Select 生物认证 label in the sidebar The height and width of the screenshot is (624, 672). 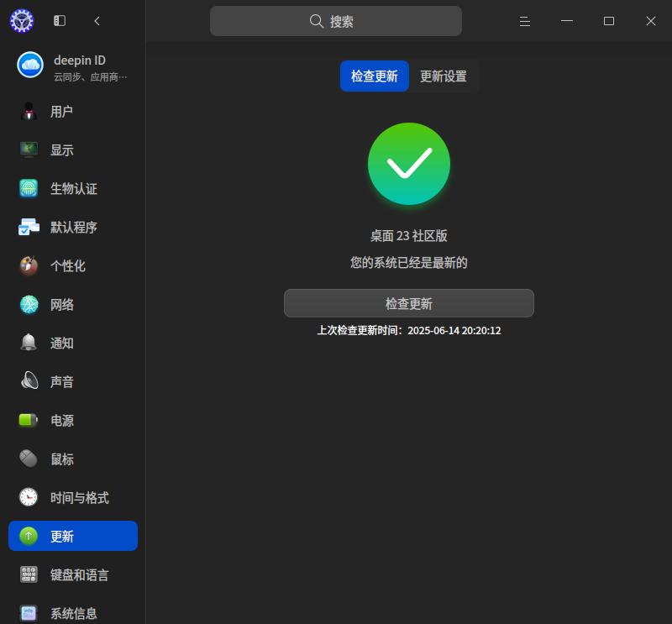pos(74,189)
